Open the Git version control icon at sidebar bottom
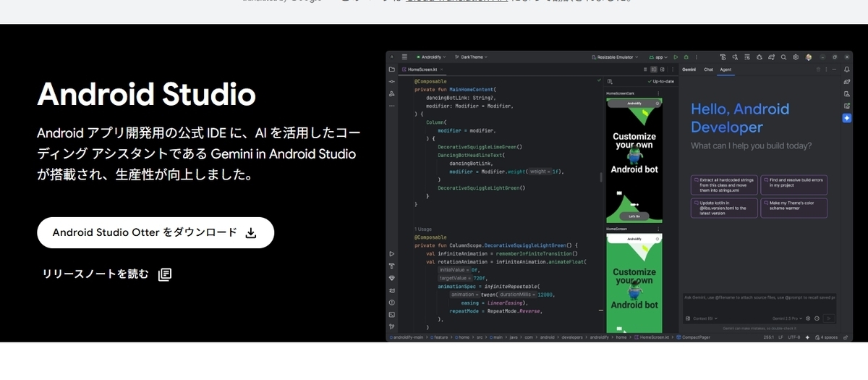Screen dimensions: 868x380 pyautogui.click(x=391, y=326)
